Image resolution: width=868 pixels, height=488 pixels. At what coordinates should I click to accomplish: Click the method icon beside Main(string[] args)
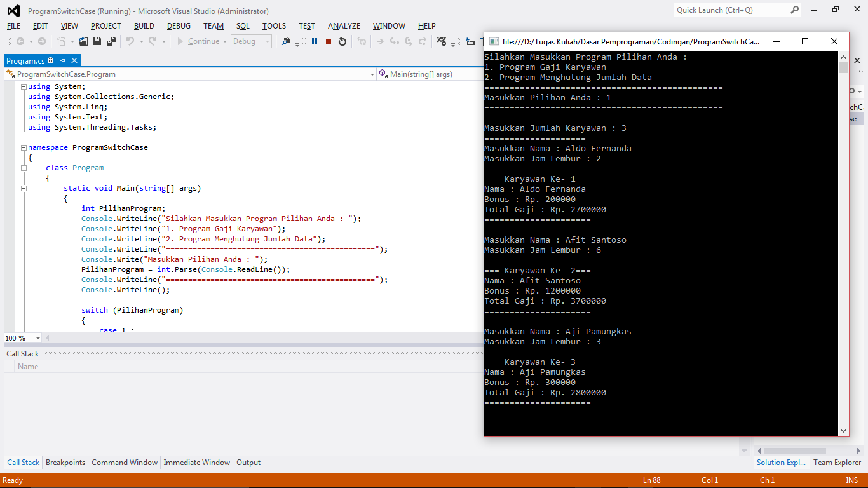(x=384, y=74)
